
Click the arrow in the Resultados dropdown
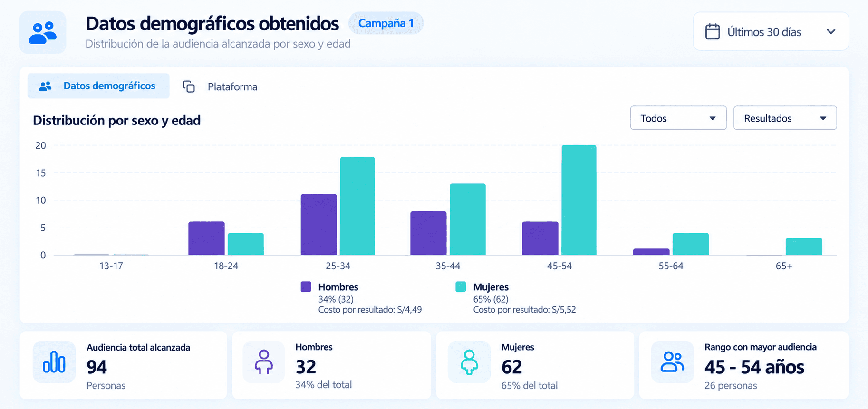pos(823,118)
